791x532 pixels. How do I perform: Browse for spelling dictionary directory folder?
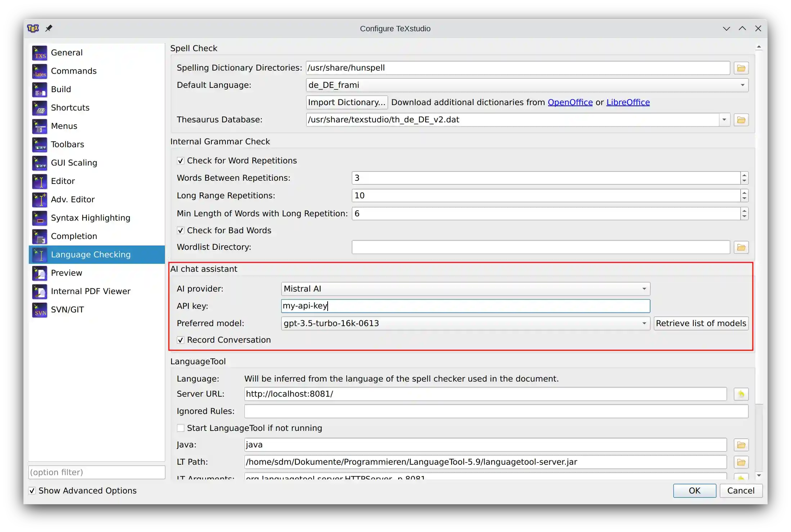click(741, 68)
